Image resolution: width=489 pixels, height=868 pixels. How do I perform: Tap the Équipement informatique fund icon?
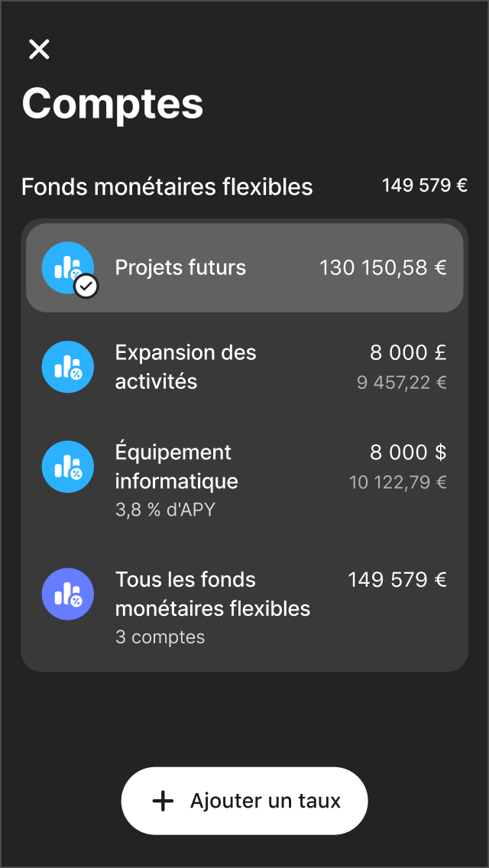point(67,466)
